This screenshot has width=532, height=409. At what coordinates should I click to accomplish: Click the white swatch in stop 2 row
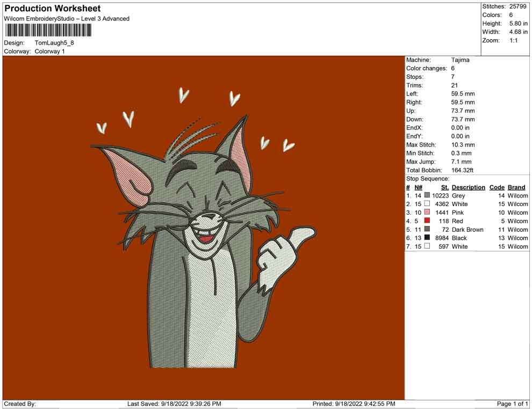427,203
